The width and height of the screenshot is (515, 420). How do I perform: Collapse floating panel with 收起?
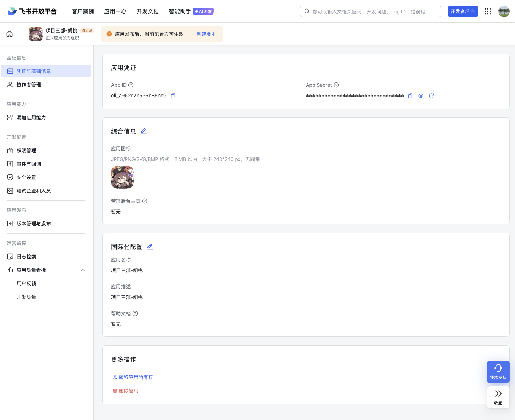point(498,397)
